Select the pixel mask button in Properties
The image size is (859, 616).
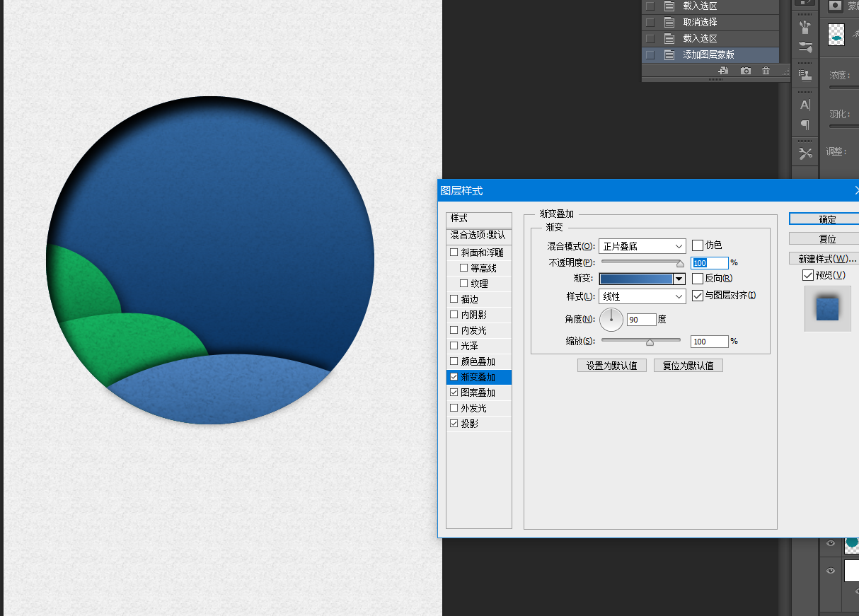click(x=836, y=5)
